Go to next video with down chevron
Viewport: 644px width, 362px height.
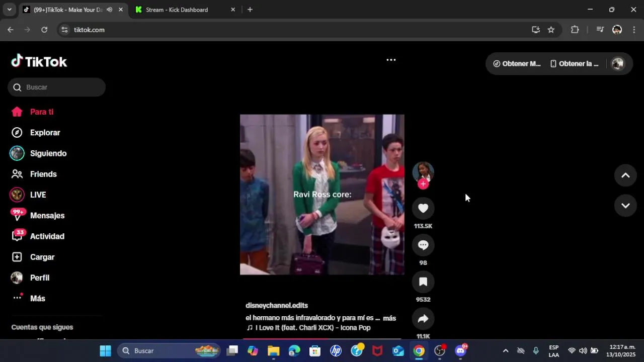(625, 206)
